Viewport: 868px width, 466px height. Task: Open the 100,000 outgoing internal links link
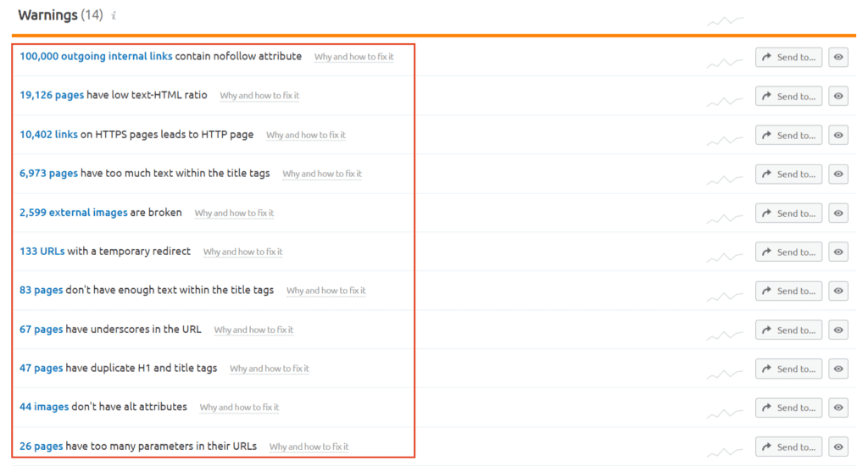96,57
